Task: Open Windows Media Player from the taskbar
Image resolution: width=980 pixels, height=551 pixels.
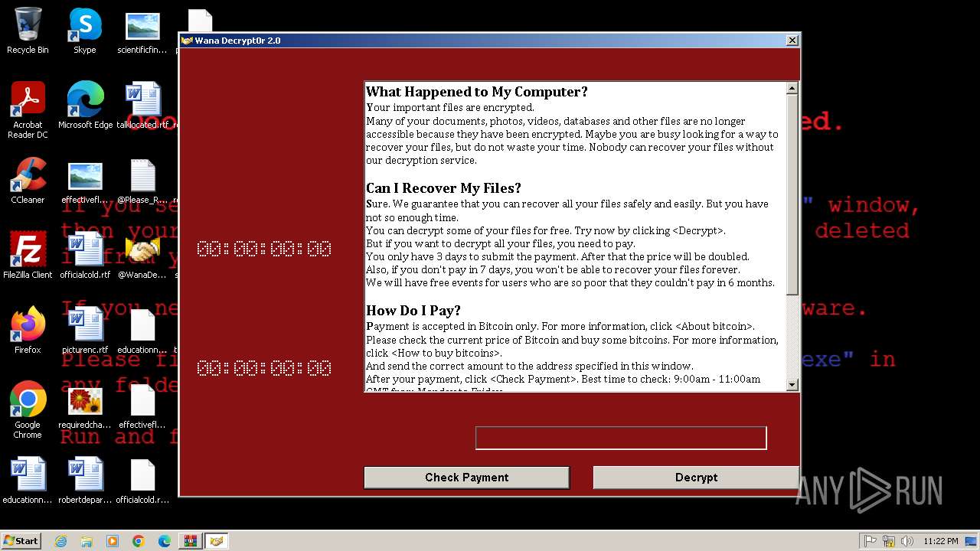Action: tap(113, 541)
